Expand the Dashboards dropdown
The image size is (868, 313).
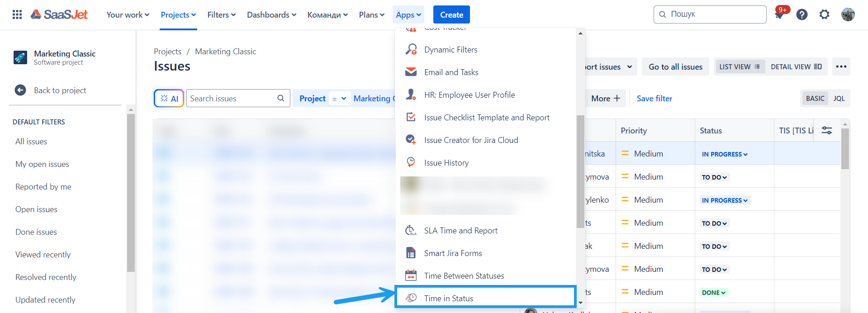[271, 14]
